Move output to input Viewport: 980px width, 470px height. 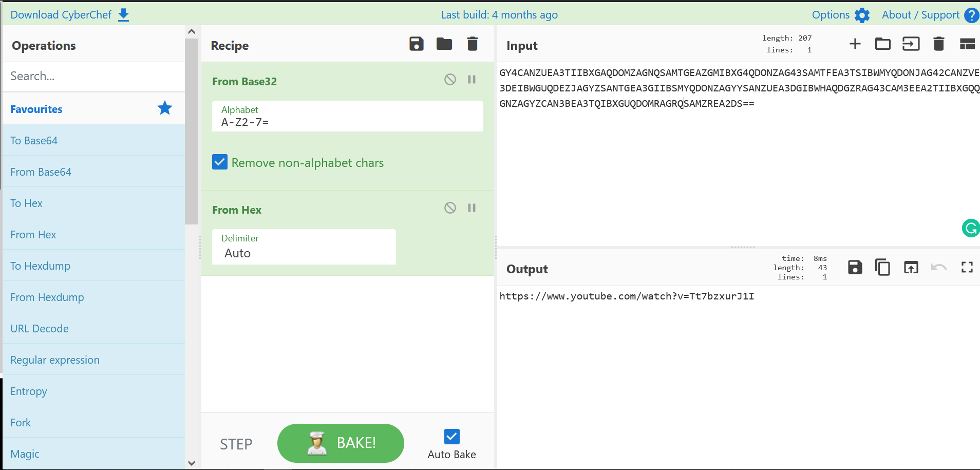pos(911,267)
